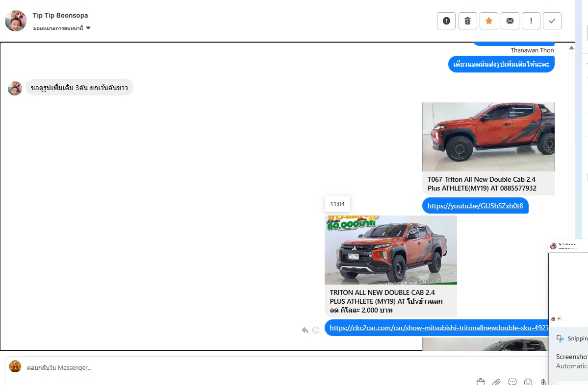This screenshot has height=385, width=588.
Task: Add emoji reaction beside the ckc2car link
Action: 316,330
